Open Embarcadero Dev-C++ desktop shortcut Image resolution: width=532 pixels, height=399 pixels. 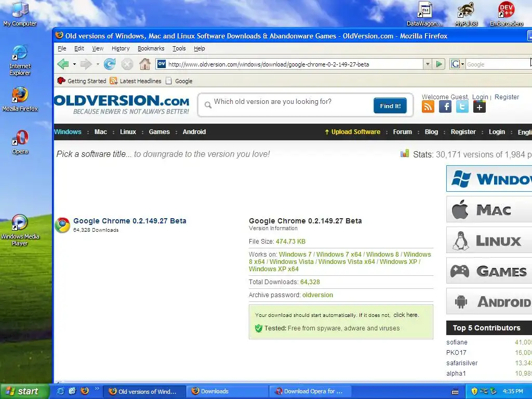(506, 14)
